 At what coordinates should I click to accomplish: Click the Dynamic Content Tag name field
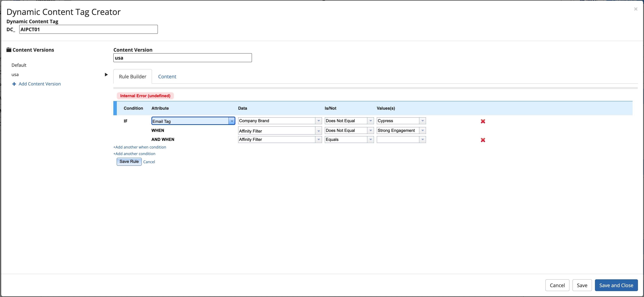(x=88, y=29)
